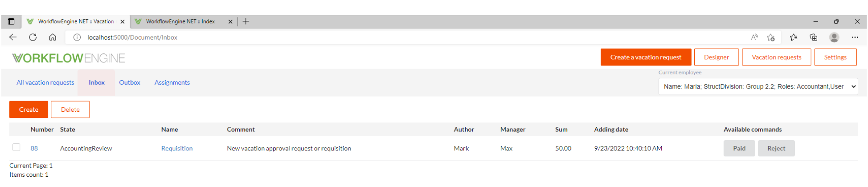Go back with browser back arrow
Screen dimensions: 868x187
click(x=13, y=37)
